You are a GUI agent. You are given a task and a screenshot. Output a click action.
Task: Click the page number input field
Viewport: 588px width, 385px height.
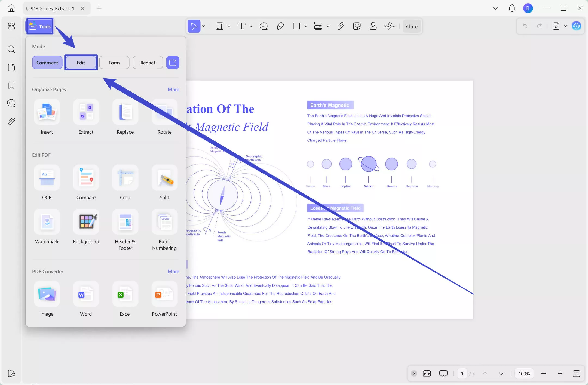click(x=462, y=374)
